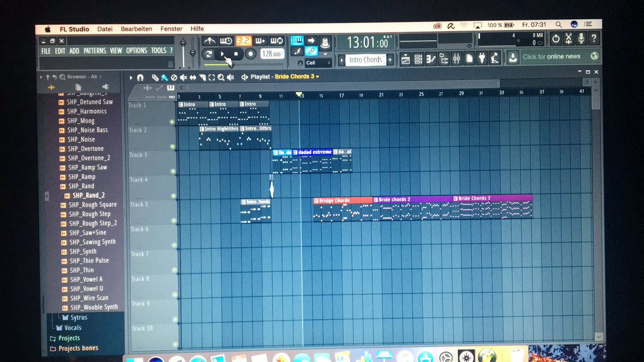Expand the Projects bones folder

[74, 348]
